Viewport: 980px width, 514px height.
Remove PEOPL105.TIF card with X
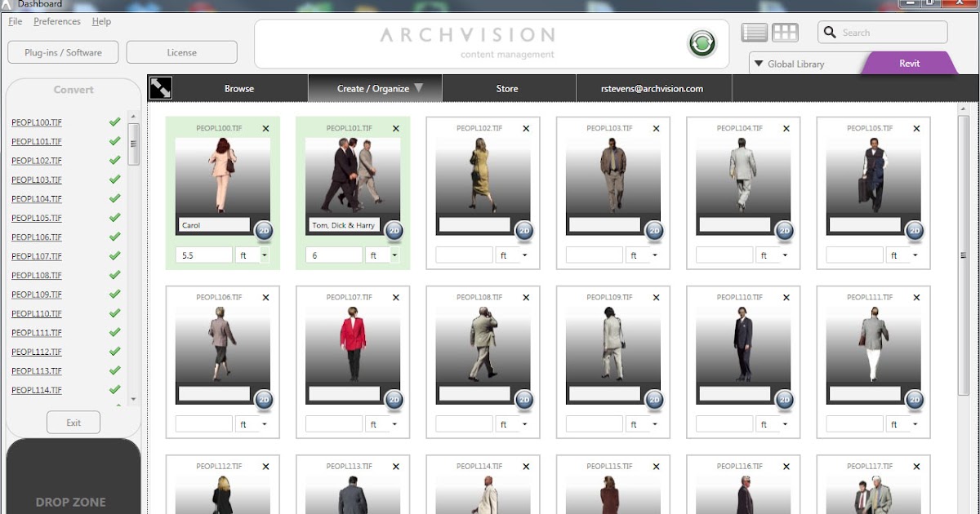[917, 129]
